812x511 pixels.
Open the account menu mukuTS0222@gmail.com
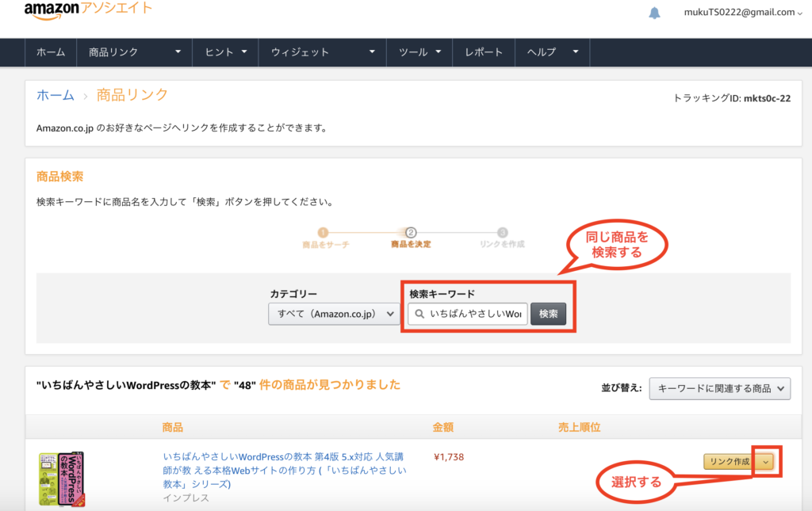click(x=743, y=13)
